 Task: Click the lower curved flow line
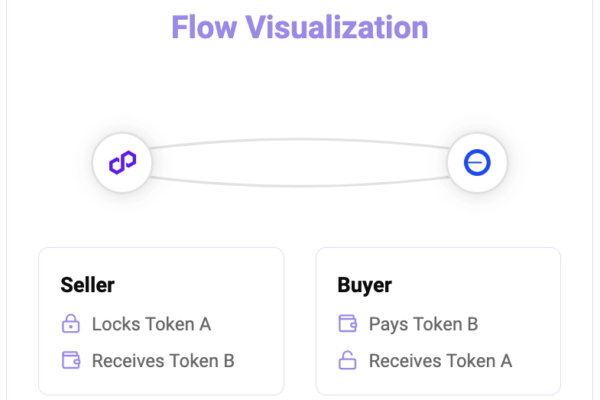tap(300, 185)
